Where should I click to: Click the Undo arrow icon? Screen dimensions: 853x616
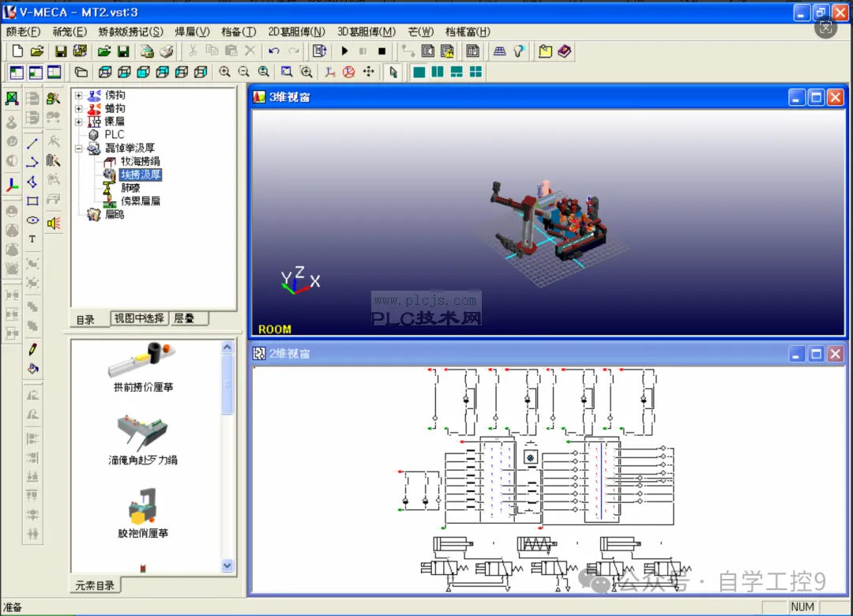(x=274, y=51)
